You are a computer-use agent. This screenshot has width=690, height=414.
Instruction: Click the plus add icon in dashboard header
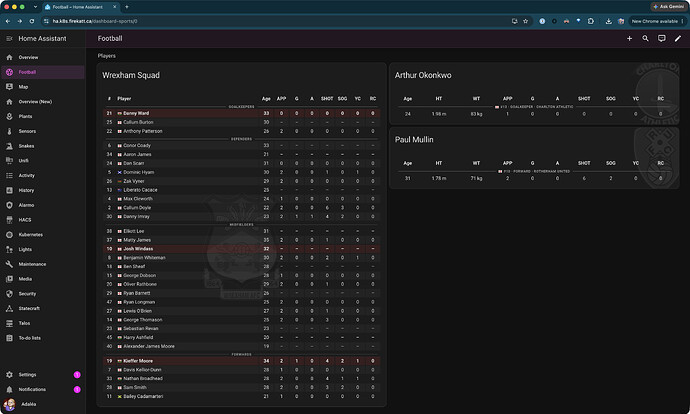[629, 39]
